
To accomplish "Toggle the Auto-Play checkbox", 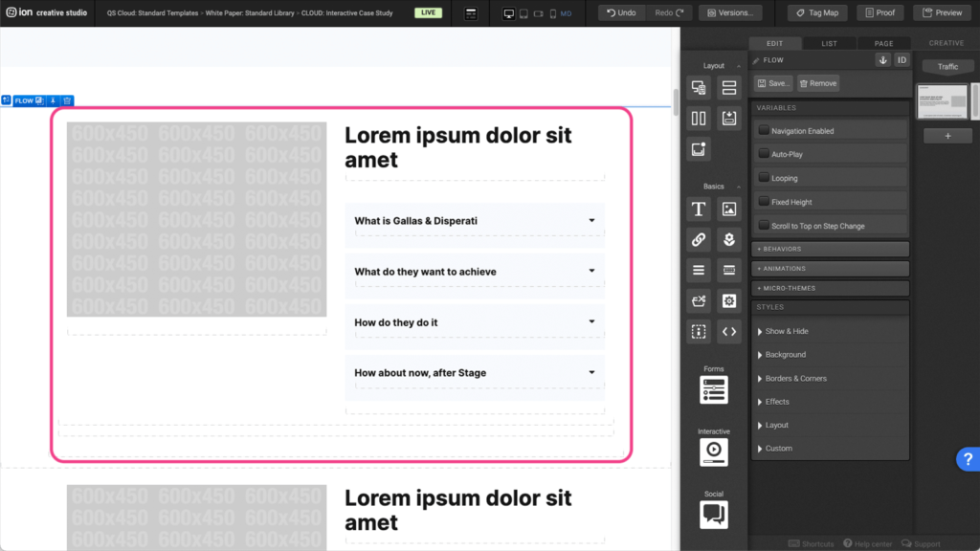I will coord(764,154).
